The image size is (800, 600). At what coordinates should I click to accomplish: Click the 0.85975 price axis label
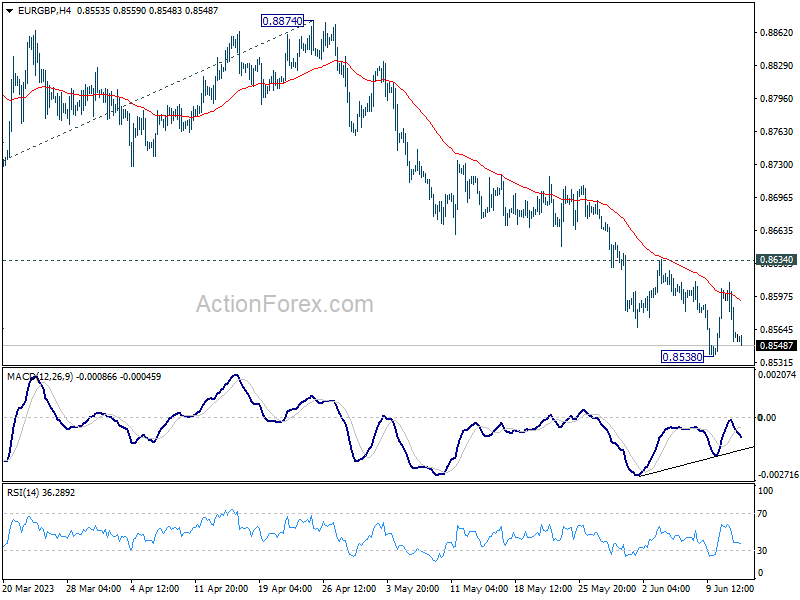(x=777, y=296)
